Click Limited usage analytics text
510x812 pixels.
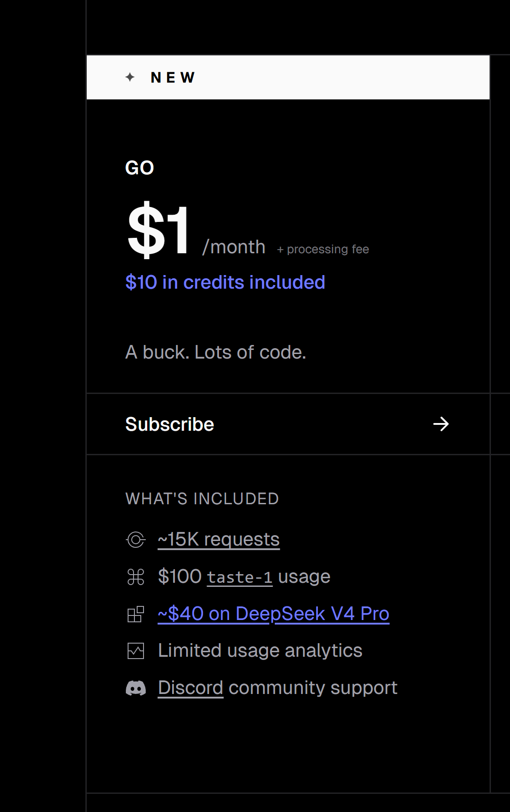[x=260, y=651]
